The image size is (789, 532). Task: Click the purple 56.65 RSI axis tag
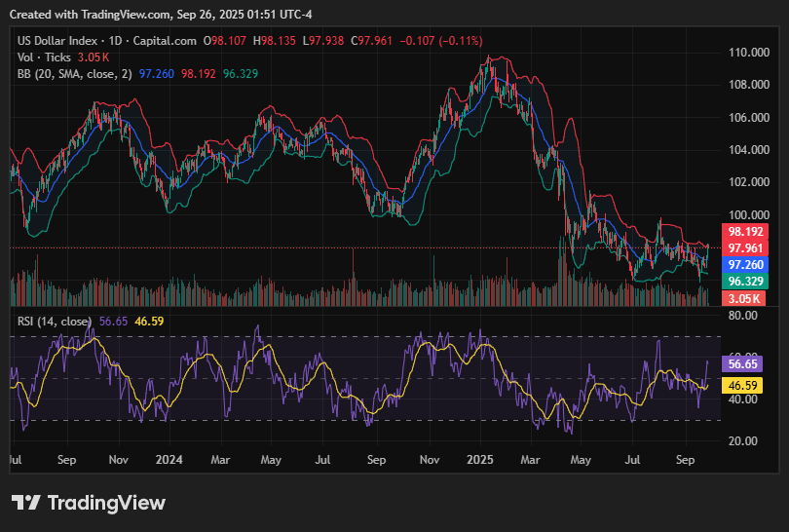click(742, 363)
